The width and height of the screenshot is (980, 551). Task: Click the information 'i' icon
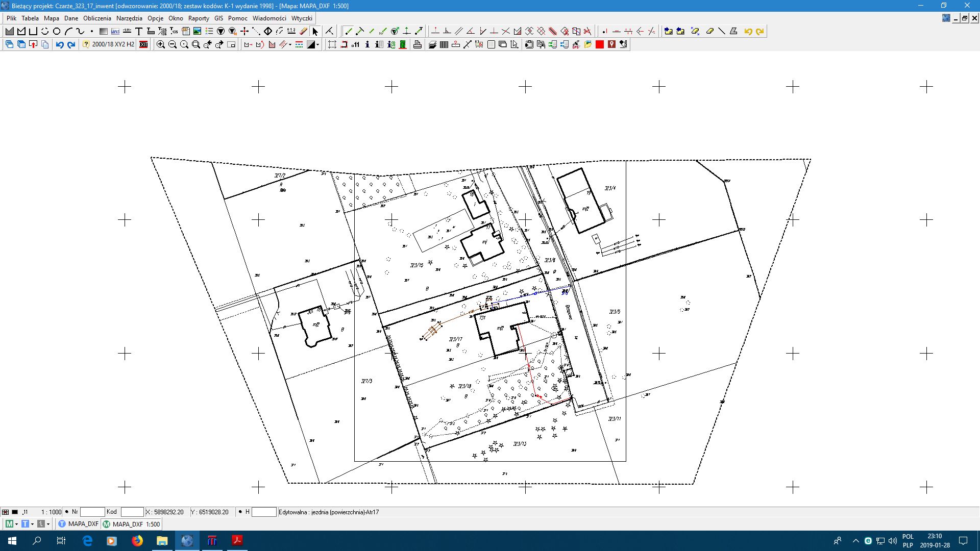pyautogui.click(x=367, y=44)
